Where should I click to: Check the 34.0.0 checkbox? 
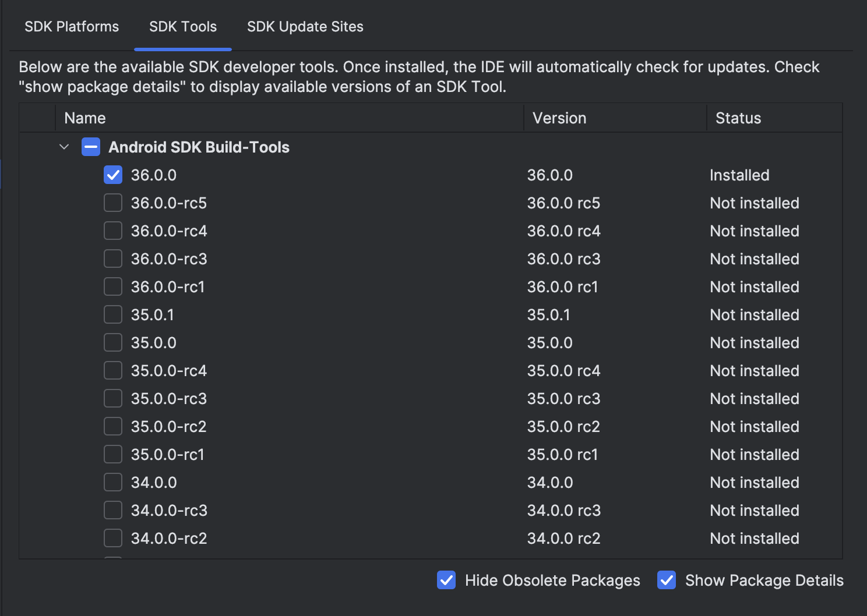click(x=113, y=482)
